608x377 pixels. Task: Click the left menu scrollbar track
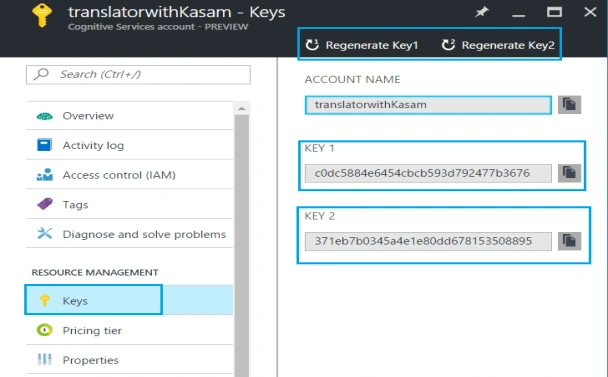click(x=242, y=246)
